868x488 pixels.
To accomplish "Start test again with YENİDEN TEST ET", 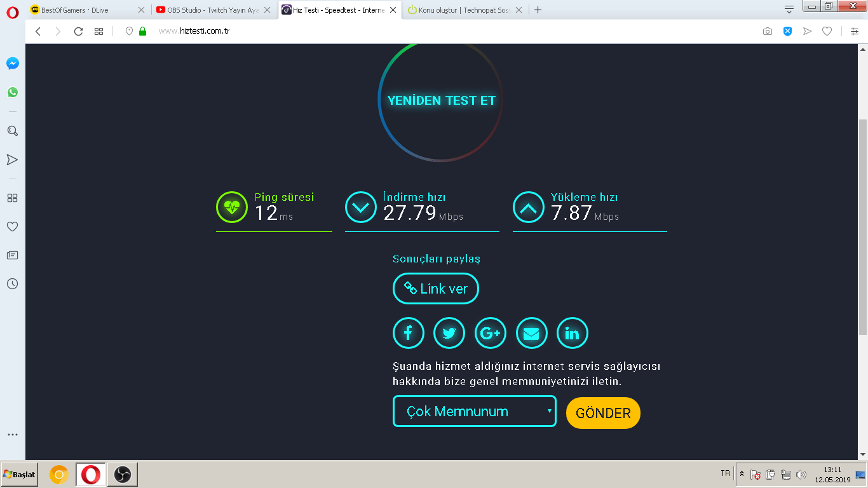I will pyautogui.click(x=441, y=100).
